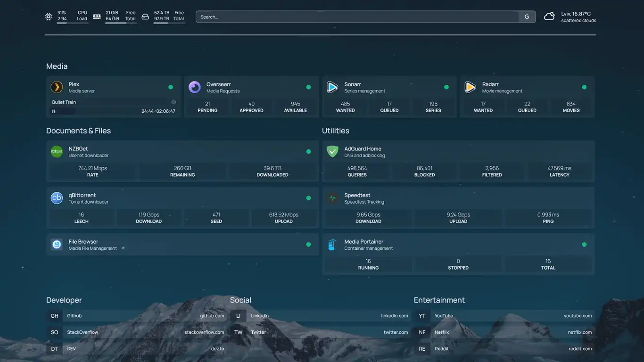Screen dimensions: 644x362
Task: Click the Plex app icon
Action: (57, 87)
